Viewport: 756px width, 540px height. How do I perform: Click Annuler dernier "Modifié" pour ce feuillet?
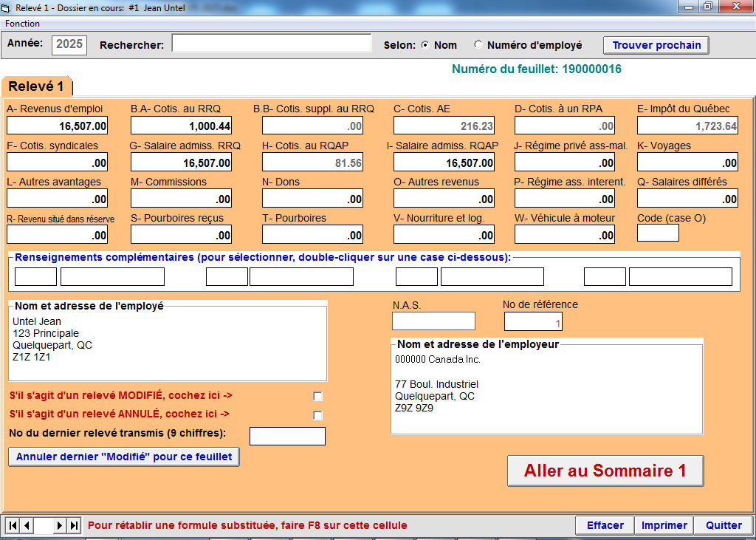pos(124,457)
